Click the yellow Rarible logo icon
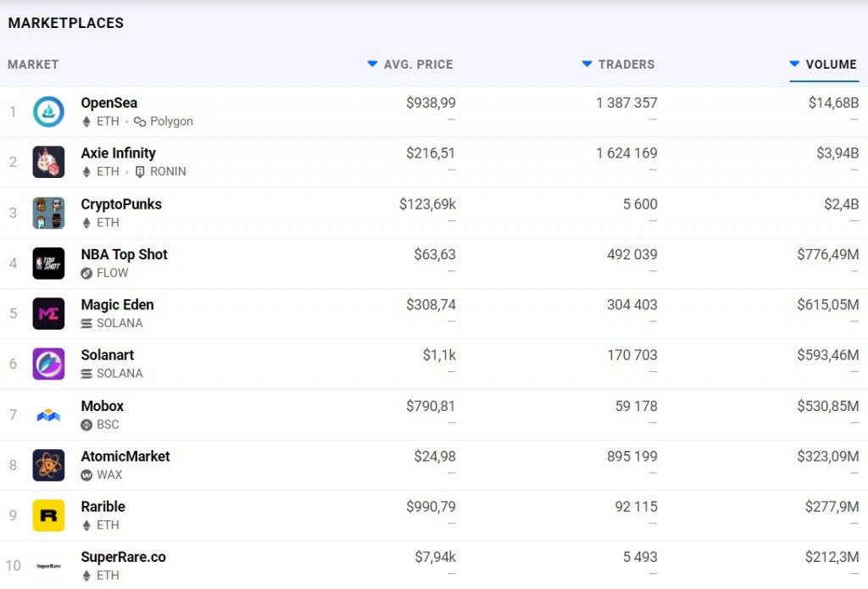The height and width of the screenshot is (589, 868). [48, 515]
